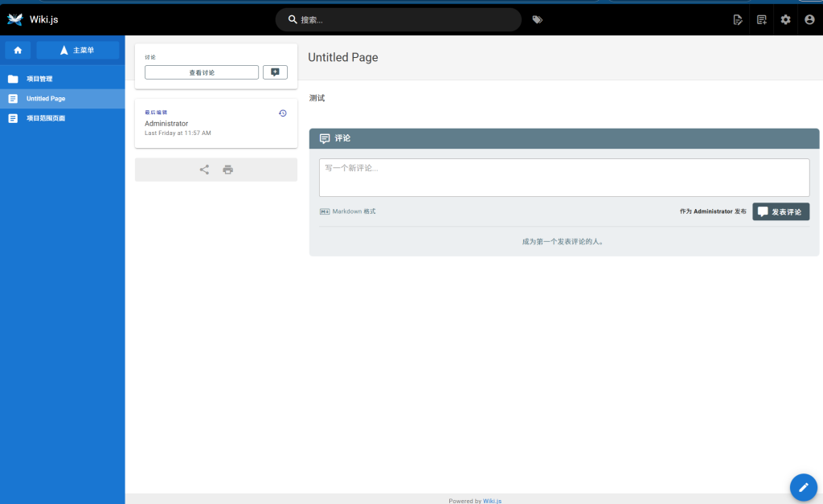Open the user account menu
This screenshot has height=504, width=823.
pyautogui.click(x=809, y=19)
